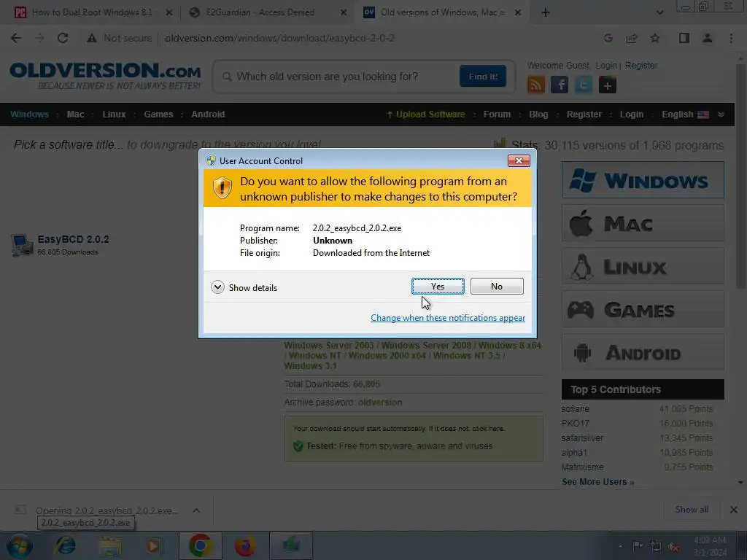Click the browser forward arrow

[39, 38]
